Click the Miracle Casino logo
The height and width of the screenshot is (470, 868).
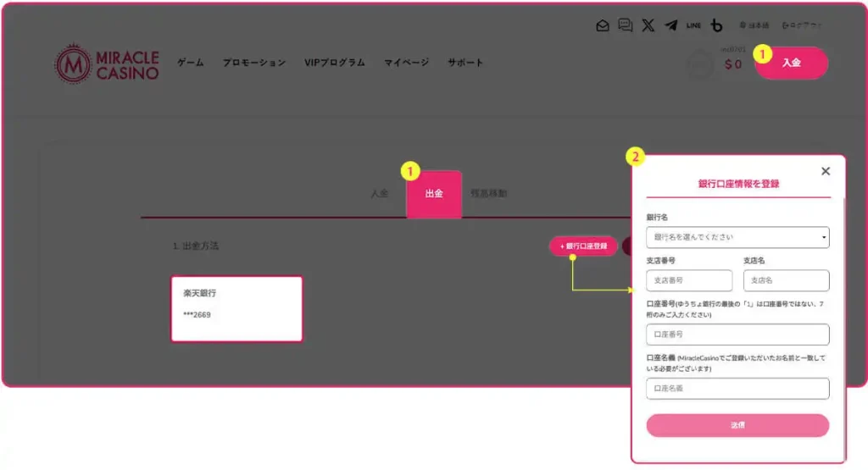(107, 64)
